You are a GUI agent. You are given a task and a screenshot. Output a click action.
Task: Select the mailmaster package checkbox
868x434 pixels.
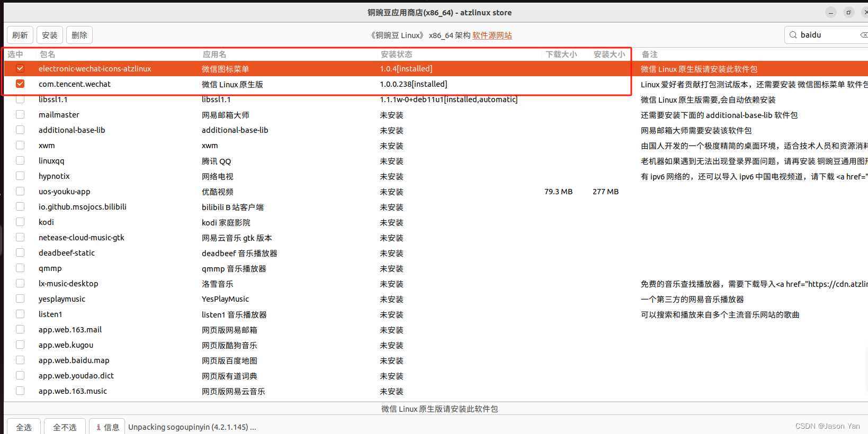tap(20, 115)
